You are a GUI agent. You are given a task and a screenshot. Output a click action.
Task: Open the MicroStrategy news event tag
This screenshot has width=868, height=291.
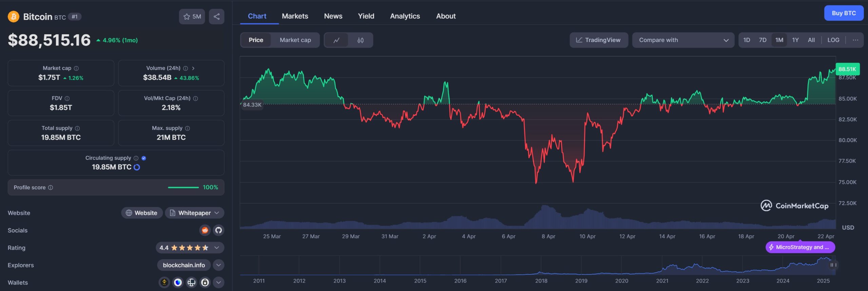[x=800, y=247]
